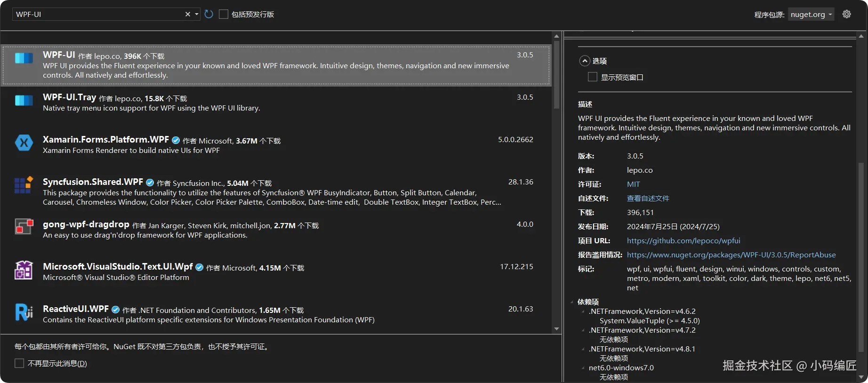Screen dimensions: 868x383
Task: Collapse the options section chevron
Action: (585, 61)
